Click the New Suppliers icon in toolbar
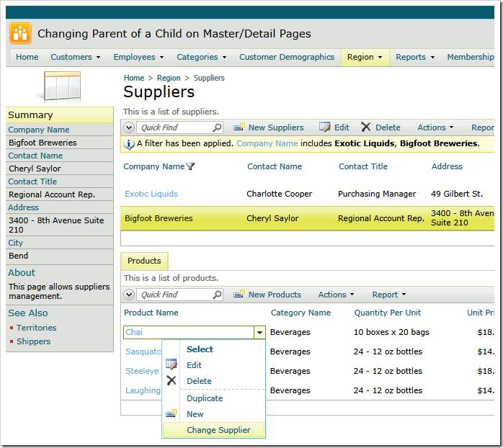 [x=239, y=127]
